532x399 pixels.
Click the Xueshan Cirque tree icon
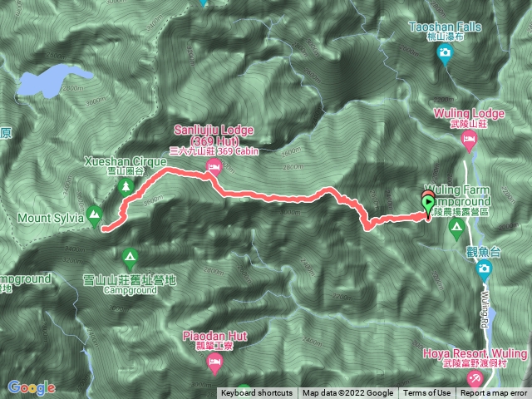point(126,187)
